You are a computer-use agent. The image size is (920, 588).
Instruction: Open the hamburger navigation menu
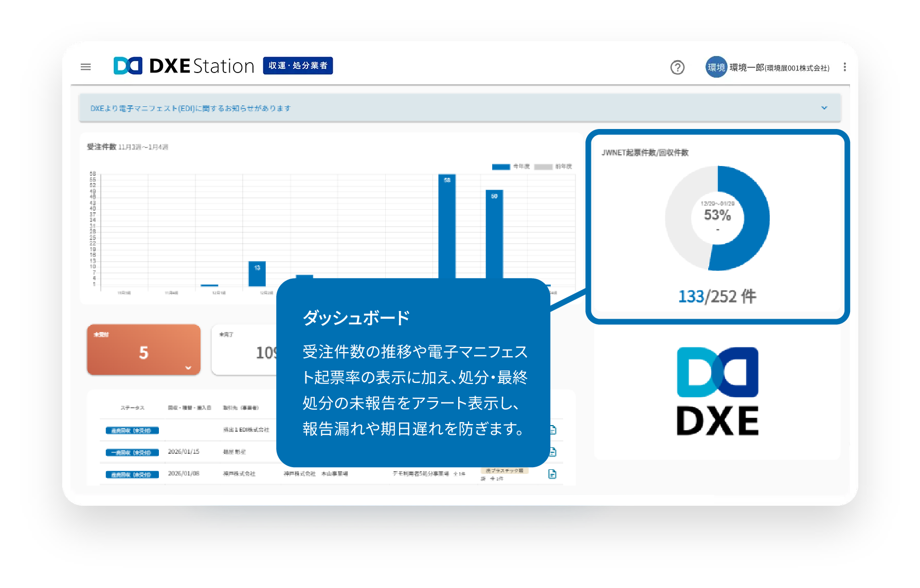click(x=86, y=67)
